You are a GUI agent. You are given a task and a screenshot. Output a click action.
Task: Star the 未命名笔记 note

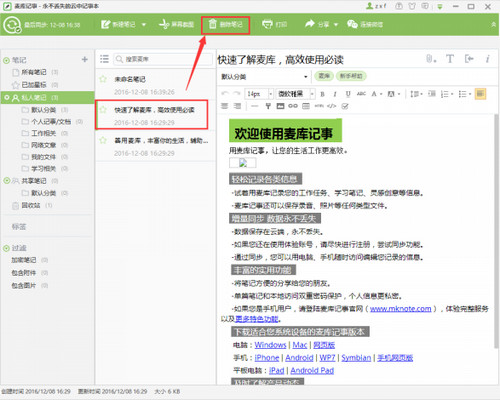pos(103,79)
